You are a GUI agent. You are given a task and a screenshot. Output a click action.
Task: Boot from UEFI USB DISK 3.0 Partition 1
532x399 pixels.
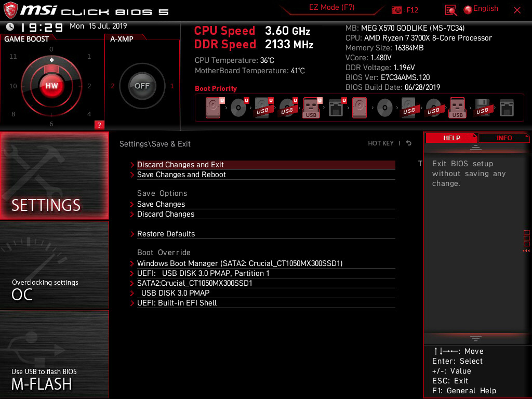[x=266, y=273]
